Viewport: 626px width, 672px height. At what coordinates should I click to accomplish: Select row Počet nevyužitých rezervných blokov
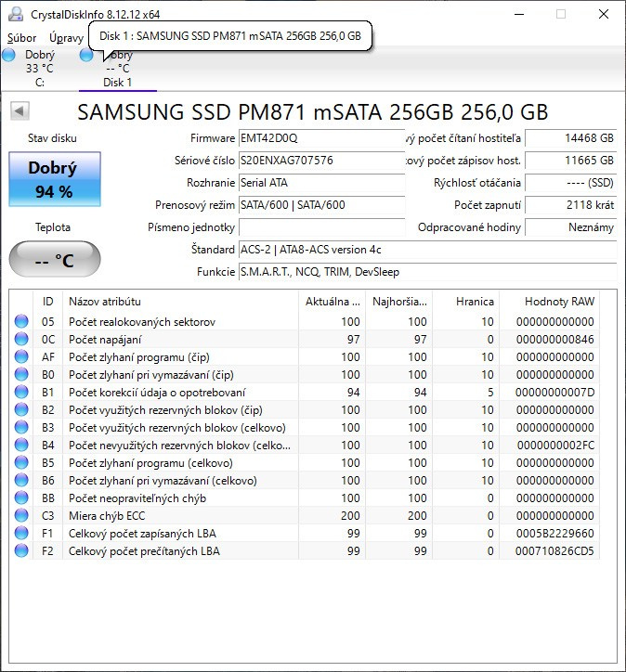pyautogui.click(x=305, y=445)
